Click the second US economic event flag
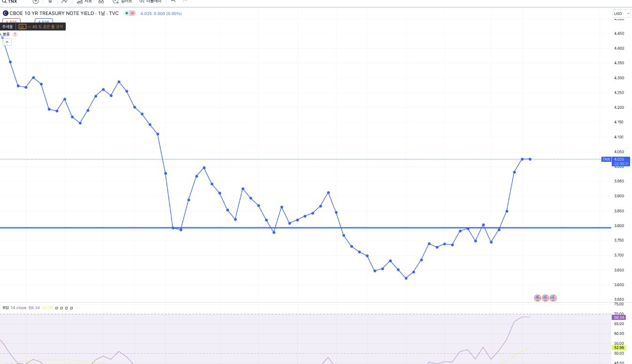632x364 pixels. [545, 298]
